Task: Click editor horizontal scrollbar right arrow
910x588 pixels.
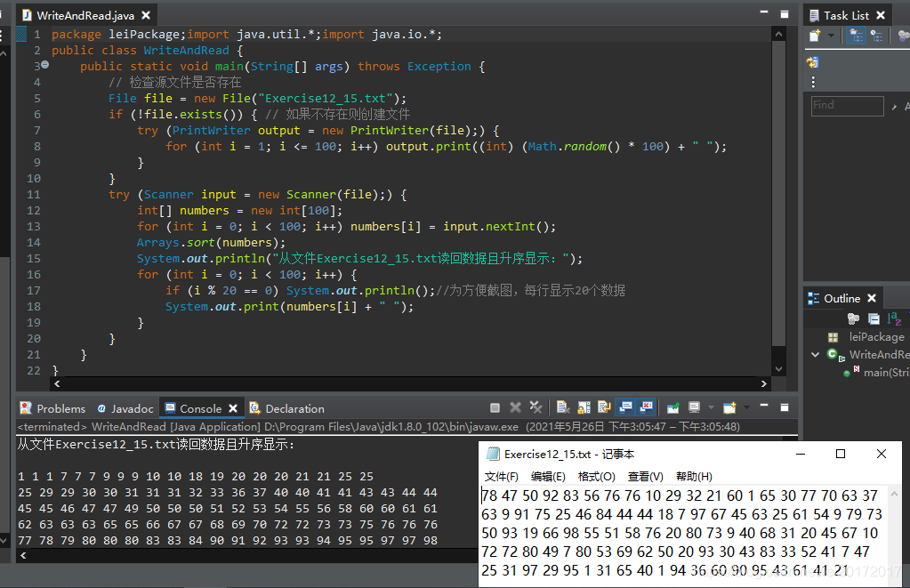Action: point(763,383)
